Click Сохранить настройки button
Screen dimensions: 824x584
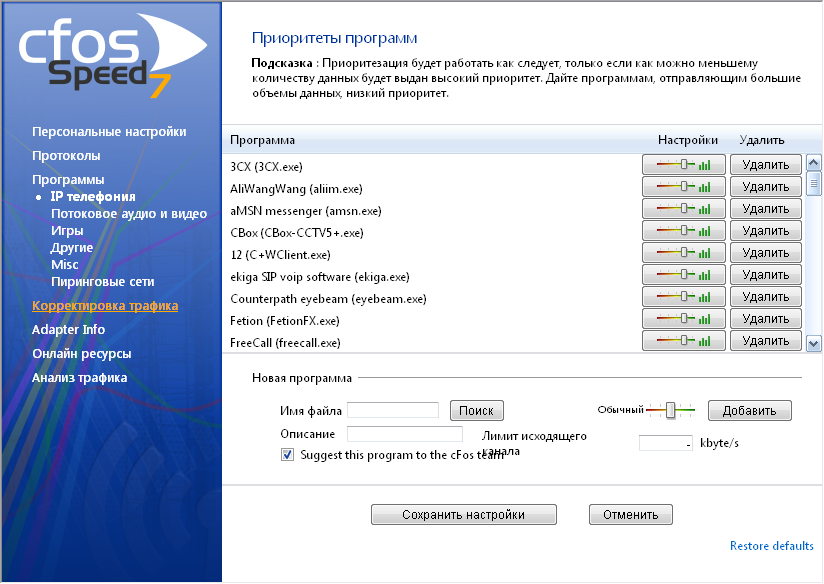coord(464,515)
